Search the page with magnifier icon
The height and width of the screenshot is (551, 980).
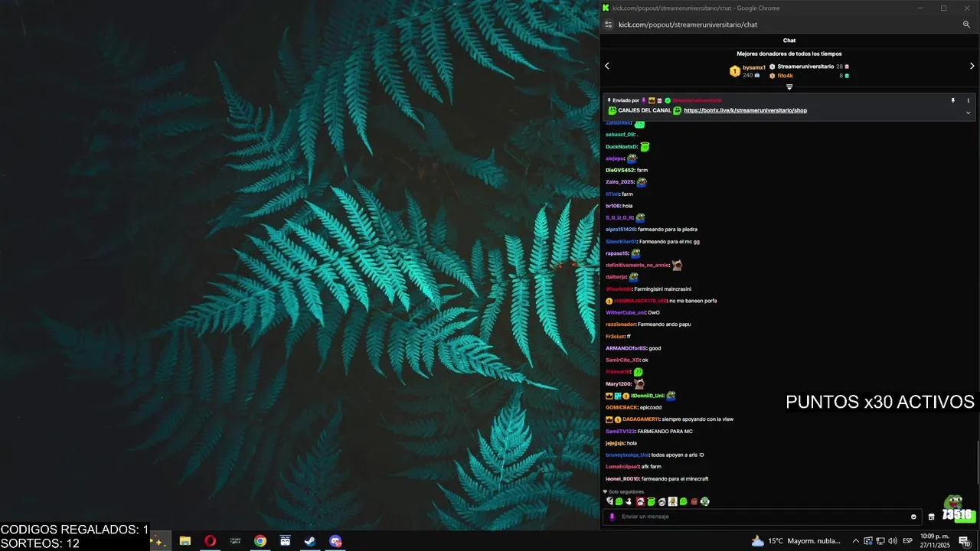967,24
